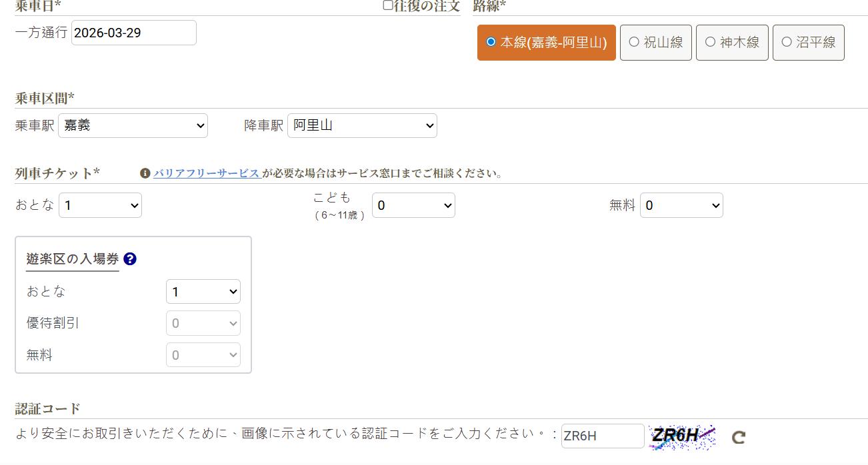Screen dimensions: 868x465
Task: Click the CAPTCHA refresh icon
Action: (x=738, y=437)
